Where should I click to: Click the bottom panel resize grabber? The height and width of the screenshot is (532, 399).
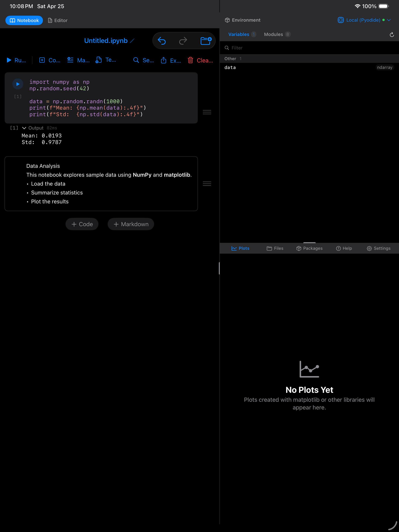[309, 243]
